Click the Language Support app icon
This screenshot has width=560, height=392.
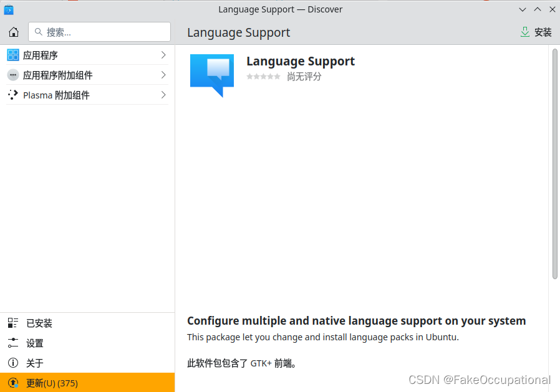(x=212, y=75)
